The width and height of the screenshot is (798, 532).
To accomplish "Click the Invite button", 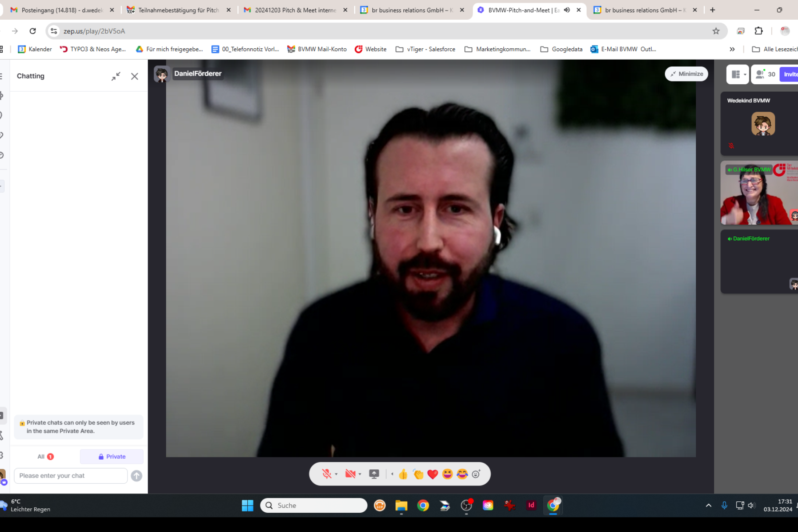I will [790, 74].
